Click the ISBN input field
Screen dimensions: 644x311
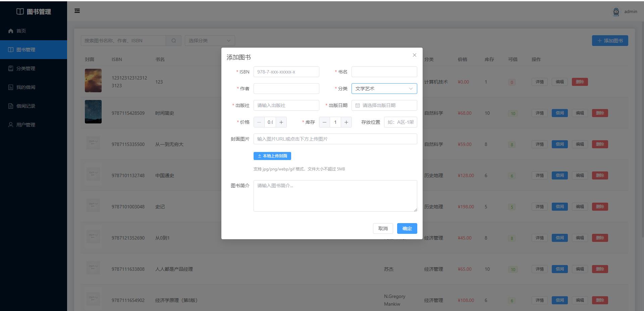[x=286, y=72]
